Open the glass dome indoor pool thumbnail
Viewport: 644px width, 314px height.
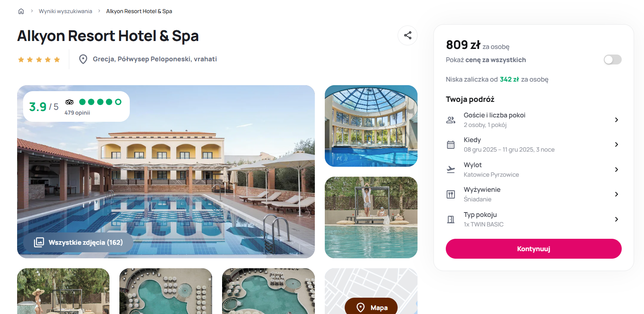click(371, 126)
